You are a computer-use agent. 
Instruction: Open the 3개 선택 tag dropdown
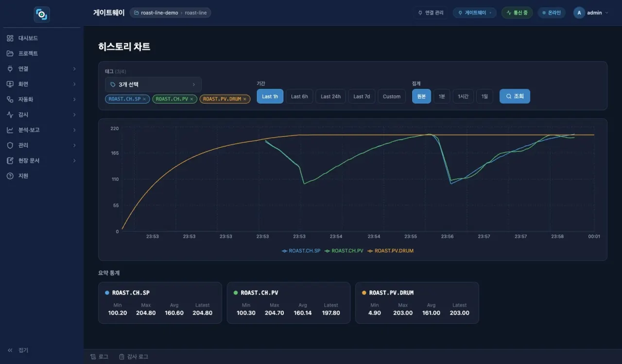pos(153,85)
